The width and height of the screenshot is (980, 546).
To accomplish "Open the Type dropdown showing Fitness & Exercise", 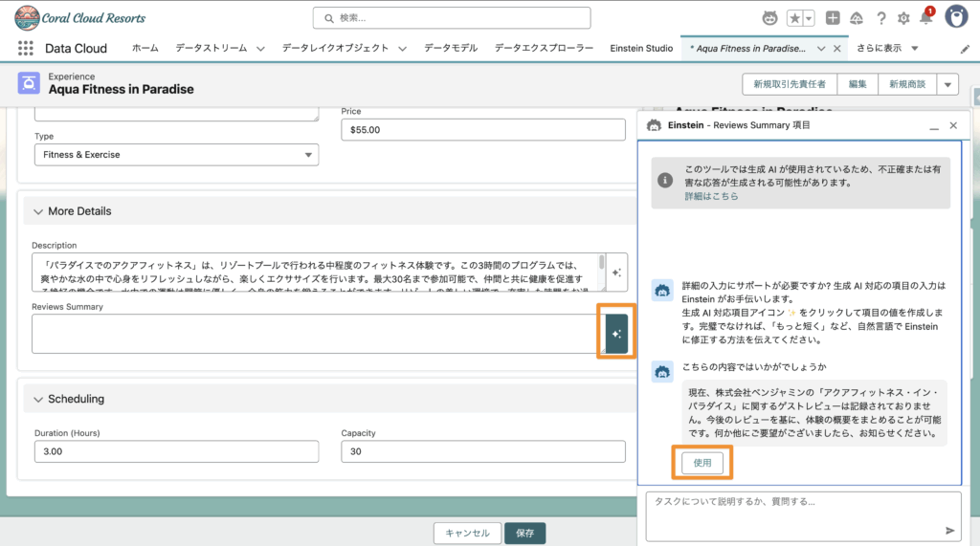I will pyautogui.click(x=176, y=155).
